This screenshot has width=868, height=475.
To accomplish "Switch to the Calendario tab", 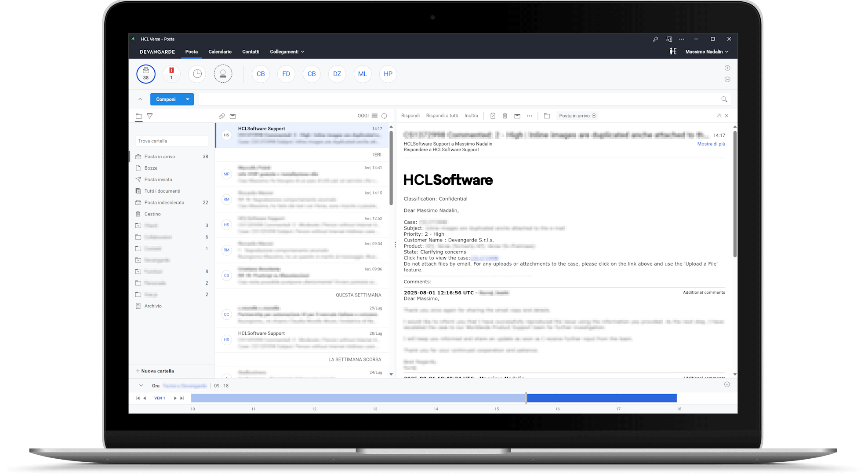I will coord(220,52).
